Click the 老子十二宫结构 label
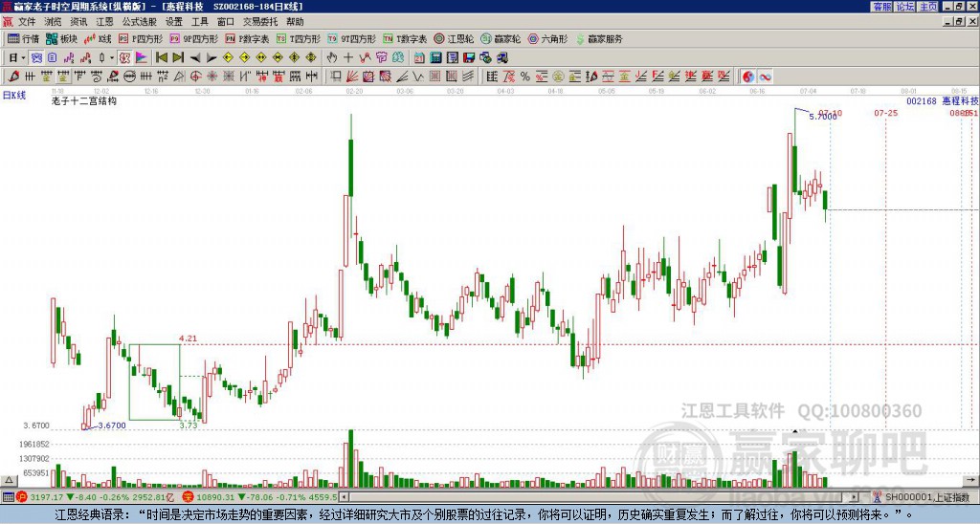 (x=84, y=100)
